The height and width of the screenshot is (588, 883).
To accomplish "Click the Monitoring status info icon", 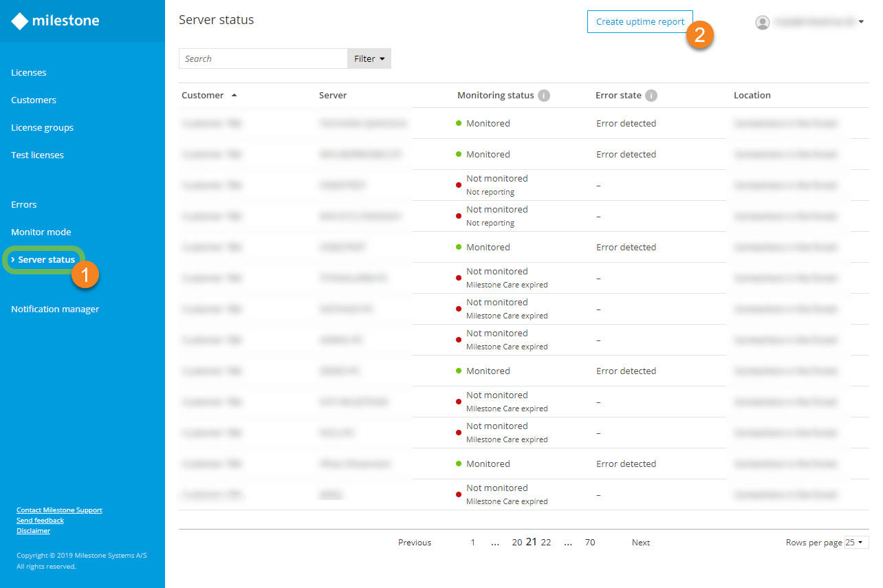I will pos(544,96).
